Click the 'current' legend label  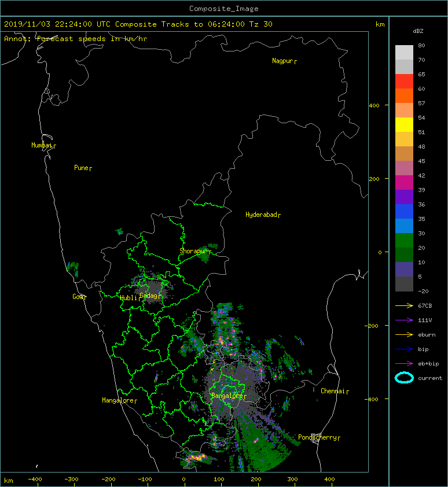pos(430,378)
